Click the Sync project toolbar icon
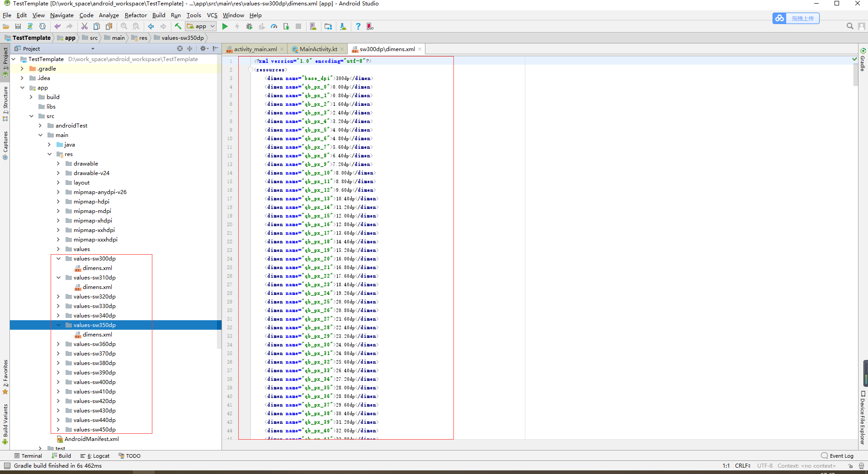This screenshot has height=474, width=868. coord(30,26)
